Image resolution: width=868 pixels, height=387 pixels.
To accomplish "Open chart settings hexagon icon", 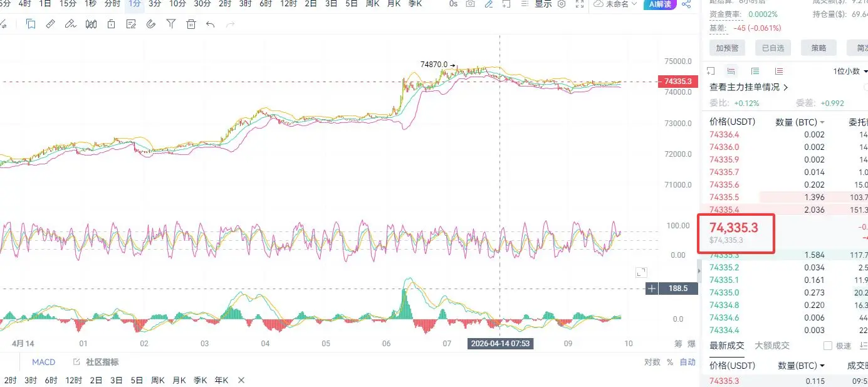I will tap(562, 4).
